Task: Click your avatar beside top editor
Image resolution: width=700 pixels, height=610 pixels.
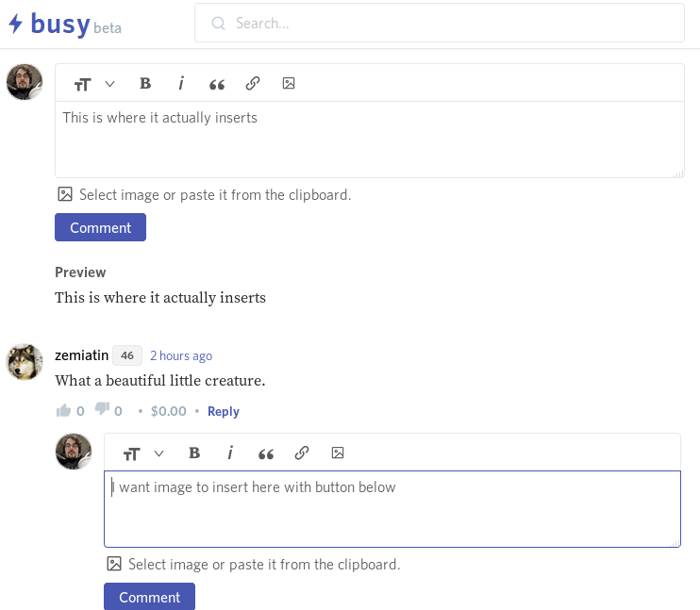Action: tap(25, 82)
